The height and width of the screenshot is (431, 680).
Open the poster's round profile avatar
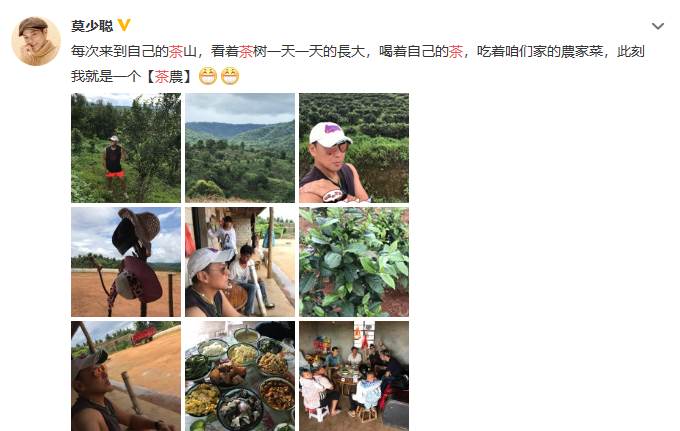pos(36,41)
